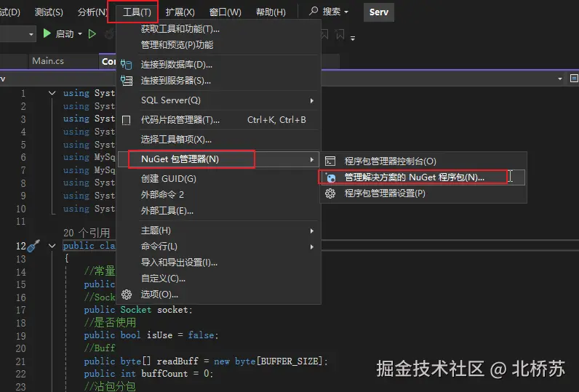Click 'isUse' in line 19
The height and width of the screenshot is (392, 579).
pos(159,335)
